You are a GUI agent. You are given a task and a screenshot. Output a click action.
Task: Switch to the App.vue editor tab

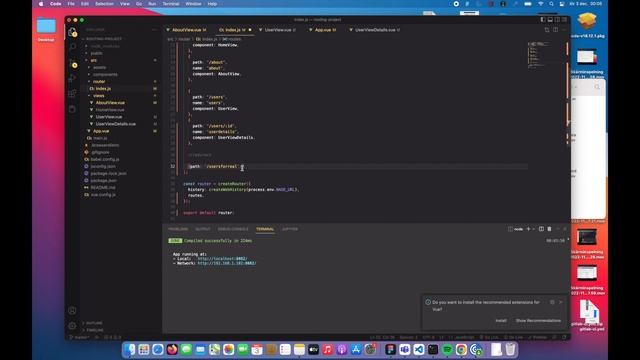(x=323, y=30)
